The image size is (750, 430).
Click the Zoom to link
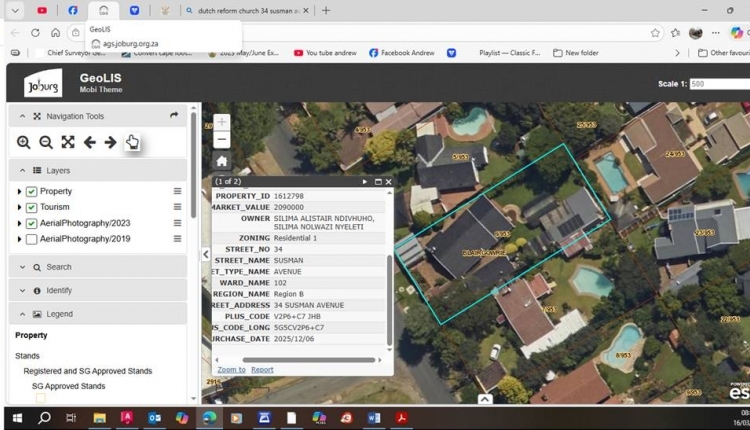[x=231, y=370]
